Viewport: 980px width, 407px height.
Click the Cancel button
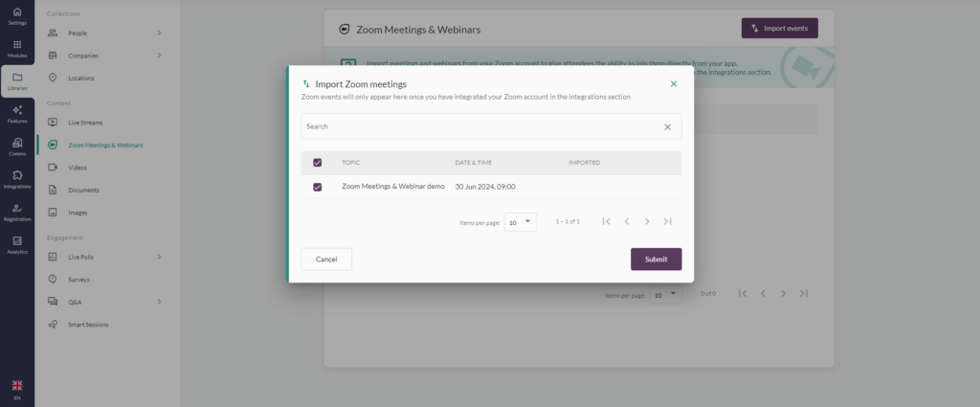[x=326, y=260]
